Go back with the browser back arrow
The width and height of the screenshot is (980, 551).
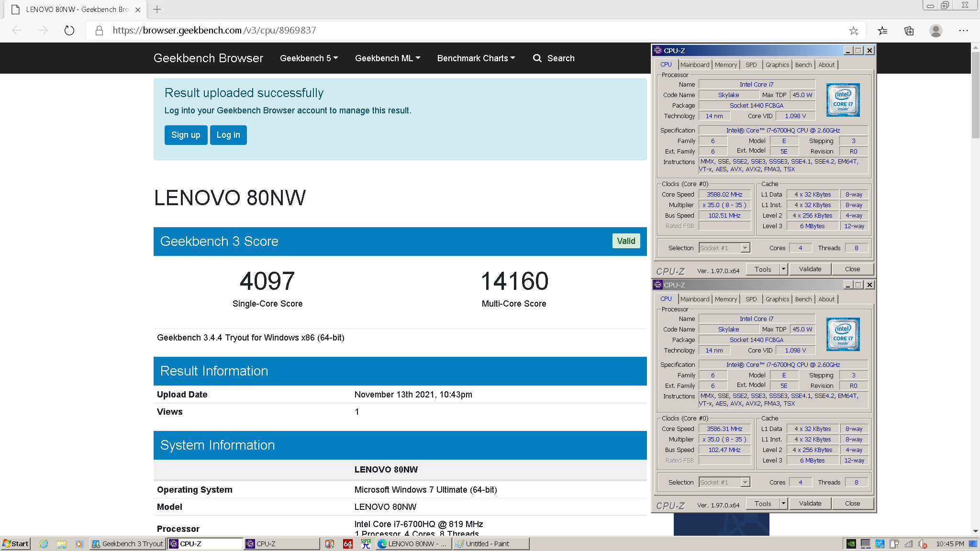point(17,31)
